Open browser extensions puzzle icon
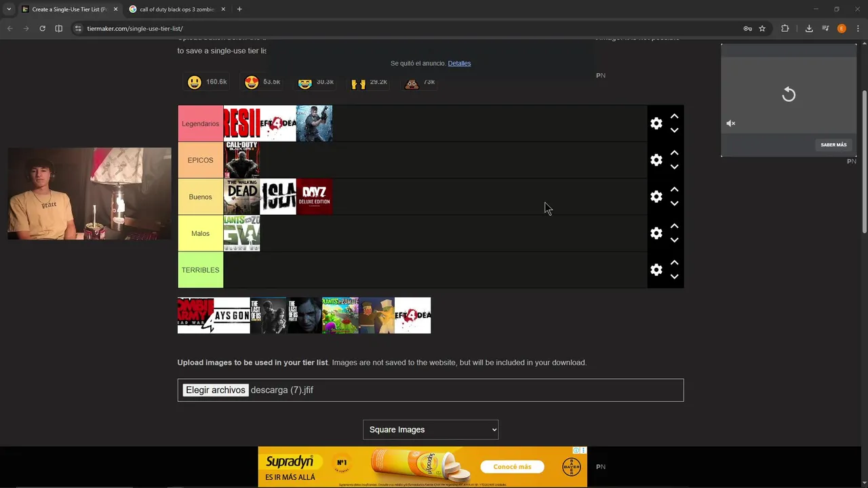The image size is (868, 488). 785,28
